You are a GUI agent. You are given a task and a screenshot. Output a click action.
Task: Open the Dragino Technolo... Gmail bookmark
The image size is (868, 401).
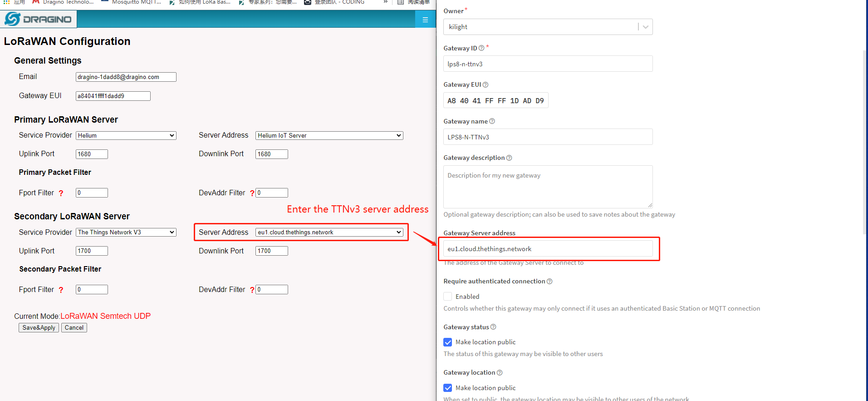(64, 2)
